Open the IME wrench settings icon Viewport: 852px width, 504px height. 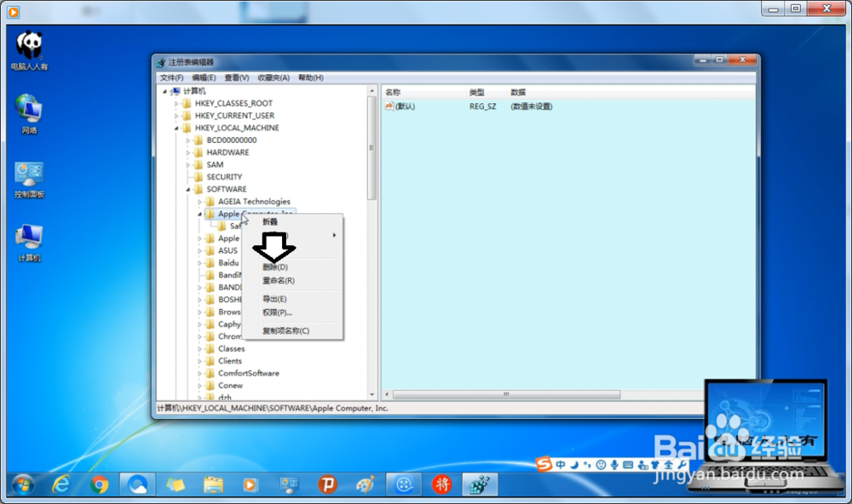[682, 465]
